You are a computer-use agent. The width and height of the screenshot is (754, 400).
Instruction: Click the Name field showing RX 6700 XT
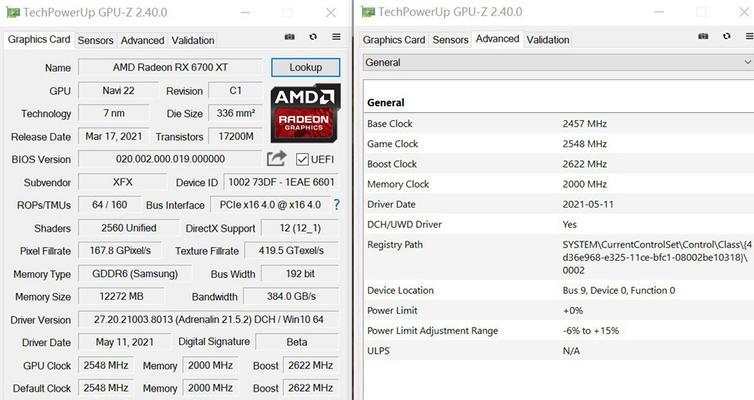(x=170, y=67)
